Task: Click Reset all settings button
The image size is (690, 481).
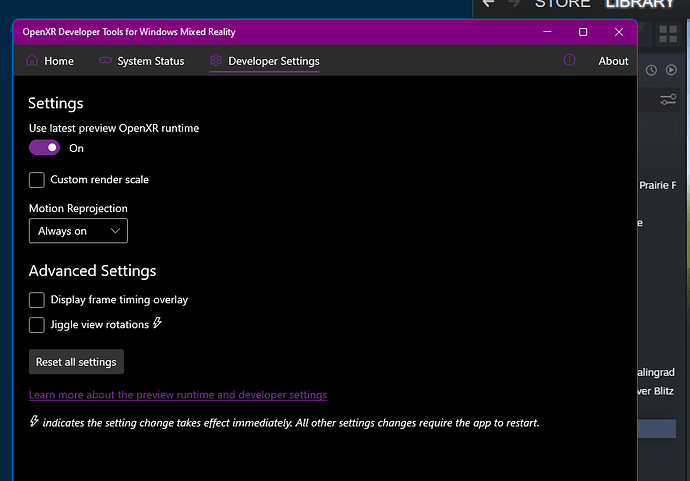Action: click(x=76, y=362)
